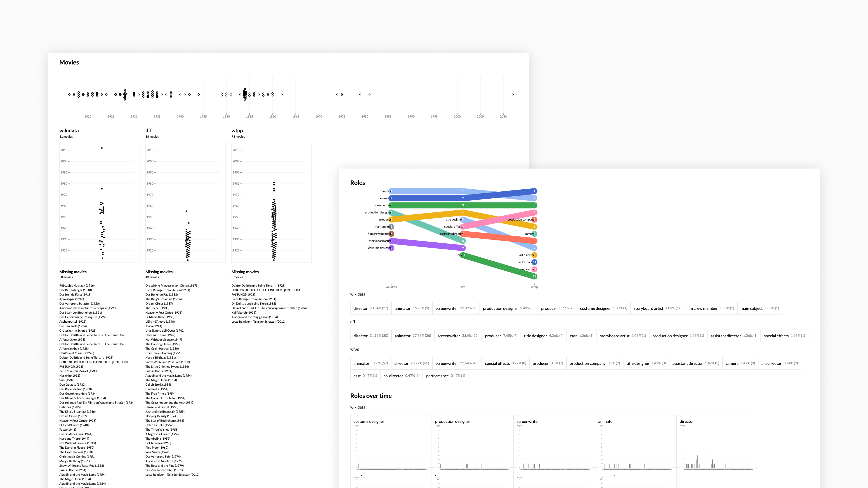Viewport: 868px width, 488px height.
Task: Select 'Galathea (1935)' entry
Action: point(70,407)
